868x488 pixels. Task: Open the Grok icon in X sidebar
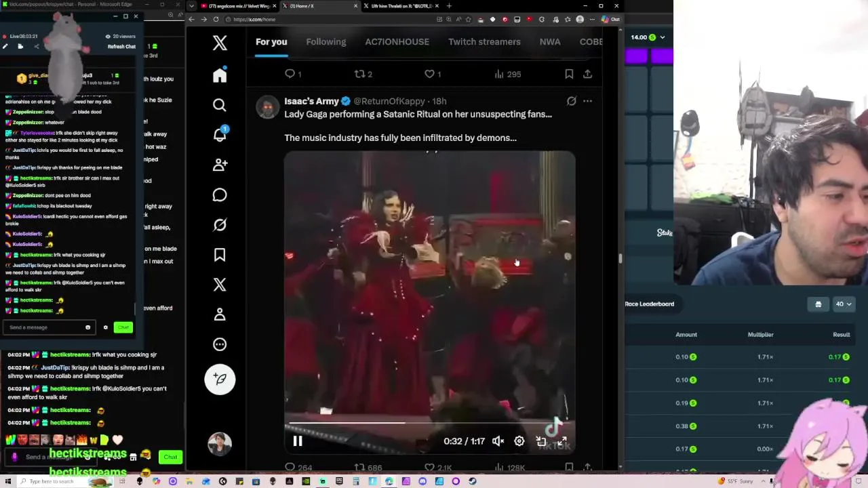click(220, 225)
